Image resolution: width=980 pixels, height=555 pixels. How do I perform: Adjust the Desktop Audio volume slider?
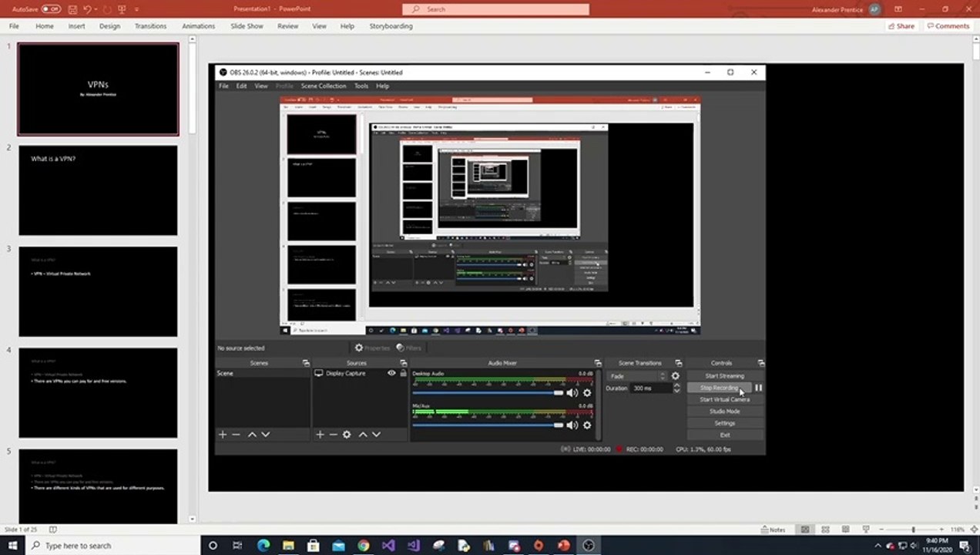(488, 393)
